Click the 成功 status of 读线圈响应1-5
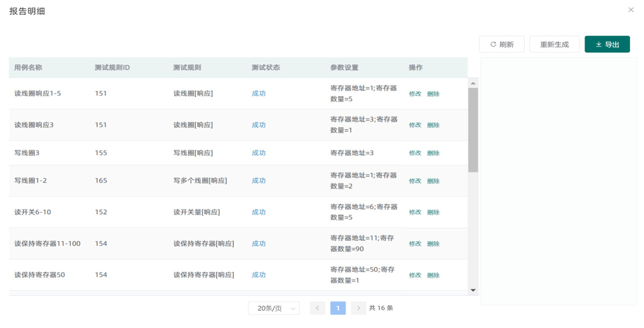The width and height of the screenshot is (644, 328). pos(258,93)
